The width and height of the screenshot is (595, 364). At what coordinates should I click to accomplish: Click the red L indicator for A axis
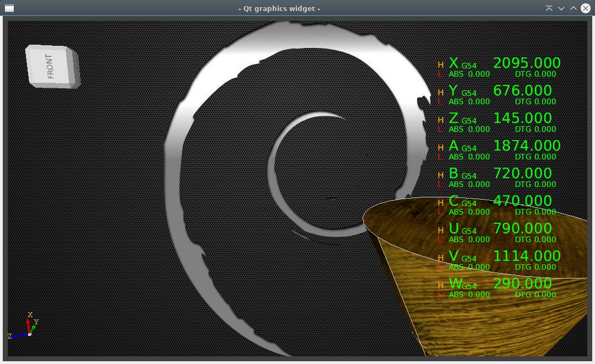(x=440, y=157)
